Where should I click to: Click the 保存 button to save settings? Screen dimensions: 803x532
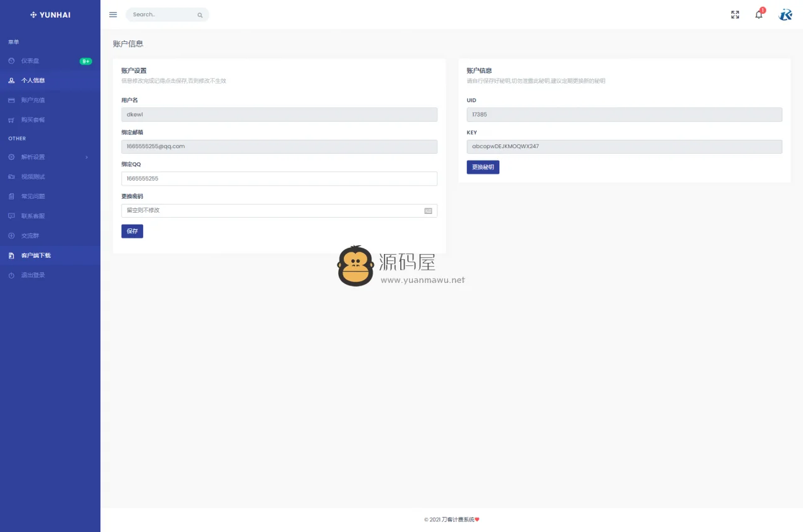pos(132,231)
